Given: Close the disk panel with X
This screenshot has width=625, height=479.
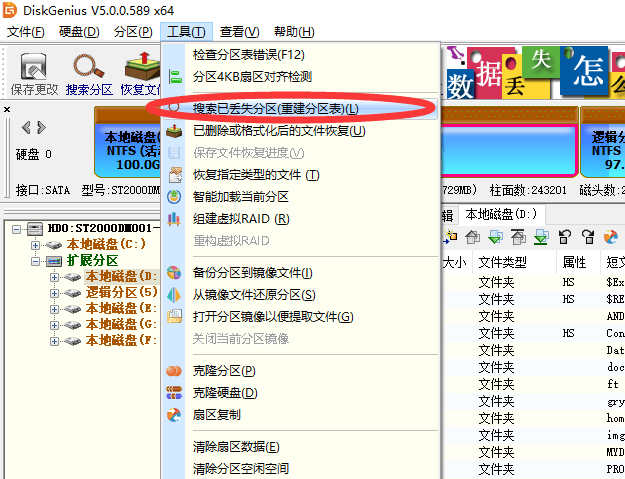Looking at the screenshot, I should tap(7, 109).
